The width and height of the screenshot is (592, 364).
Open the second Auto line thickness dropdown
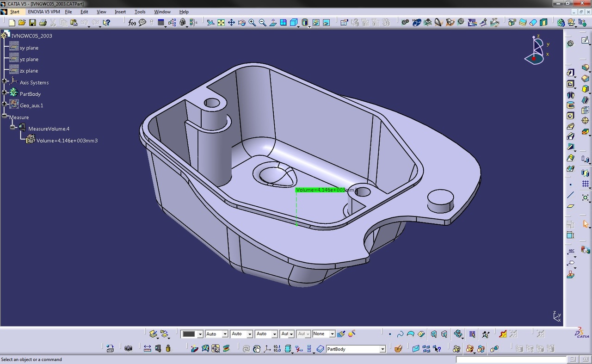coord(241,334)
